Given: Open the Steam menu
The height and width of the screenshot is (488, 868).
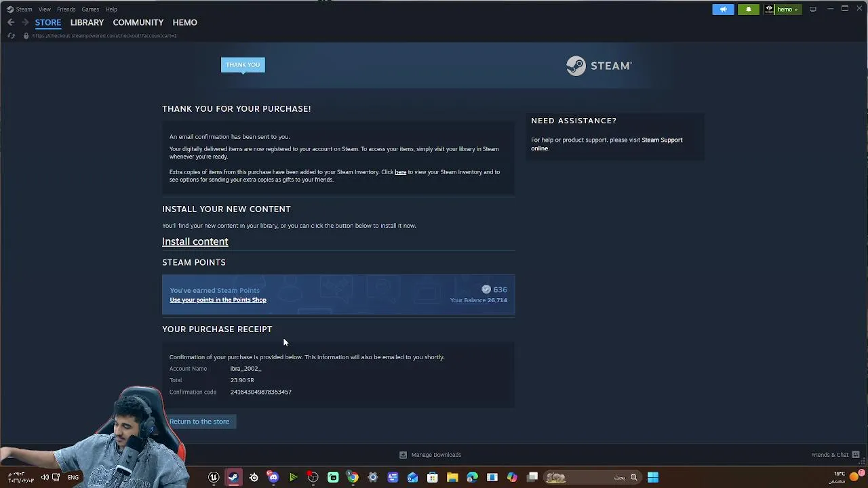Looking at the screenshot, I should click(24, 9).
